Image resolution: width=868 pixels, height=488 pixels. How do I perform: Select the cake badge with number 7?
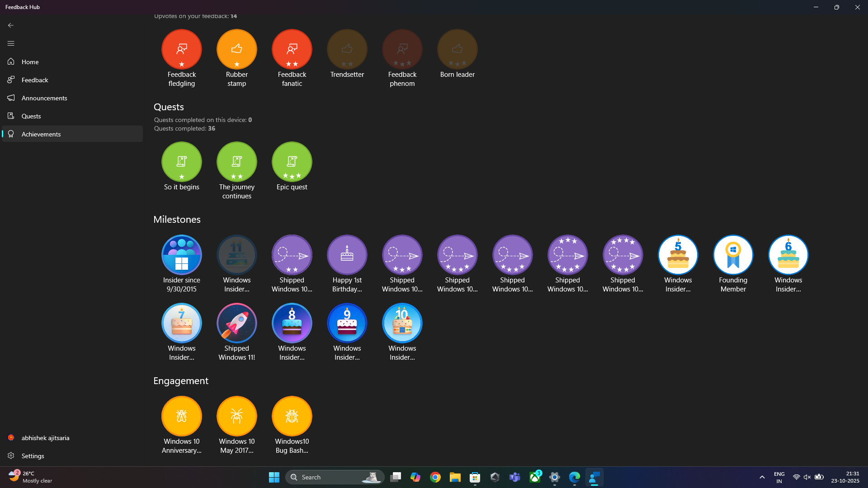pos(182,324)
